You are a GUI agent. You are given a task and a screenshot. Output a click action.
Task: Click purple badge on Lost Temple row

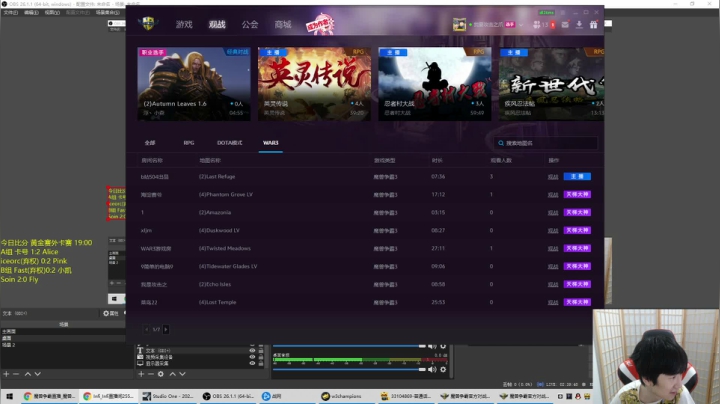click(577, 302)
